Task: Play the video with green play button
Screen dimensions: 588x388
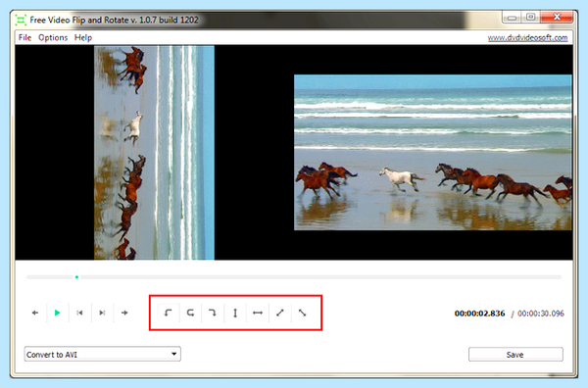Action: [x=58, y=313]
